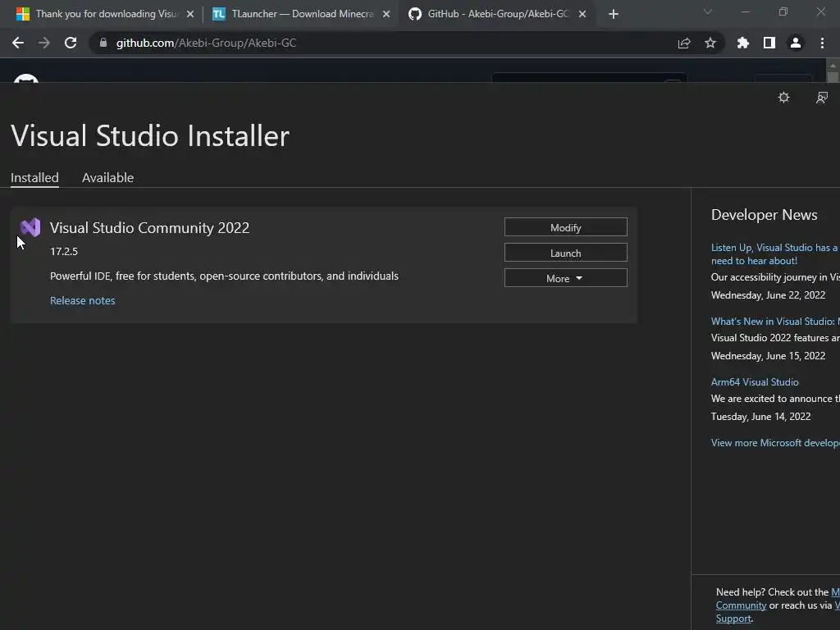Bookmark this page with the star icon

tap(710, 43)
